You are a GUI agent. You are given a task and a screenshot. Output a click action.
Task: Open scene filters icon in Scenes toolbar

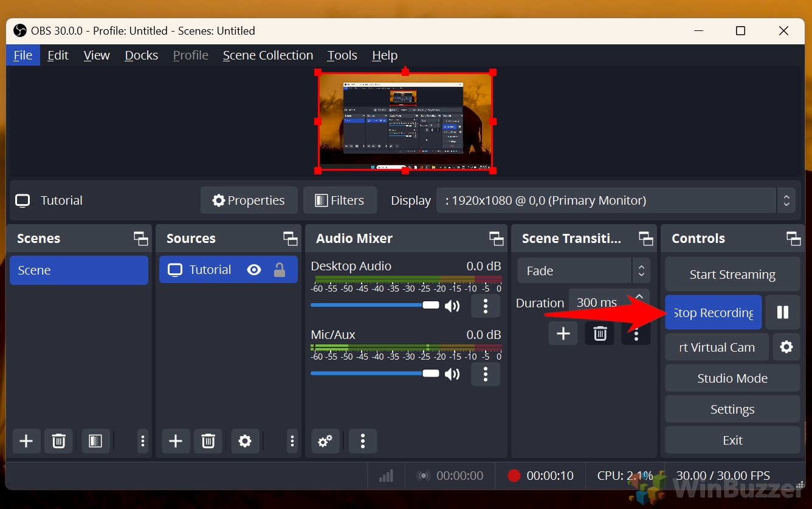point(95,441)
